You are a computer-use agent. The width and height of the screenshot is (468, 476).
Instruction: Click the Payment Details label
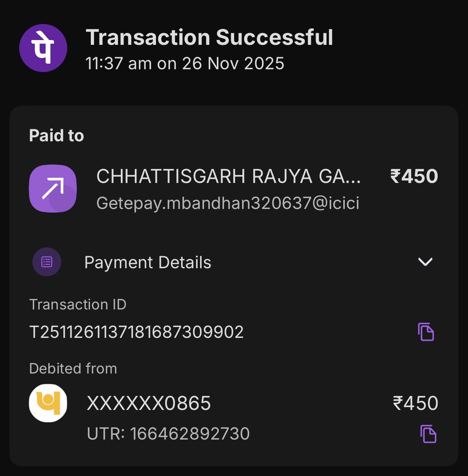click(148, 263)
